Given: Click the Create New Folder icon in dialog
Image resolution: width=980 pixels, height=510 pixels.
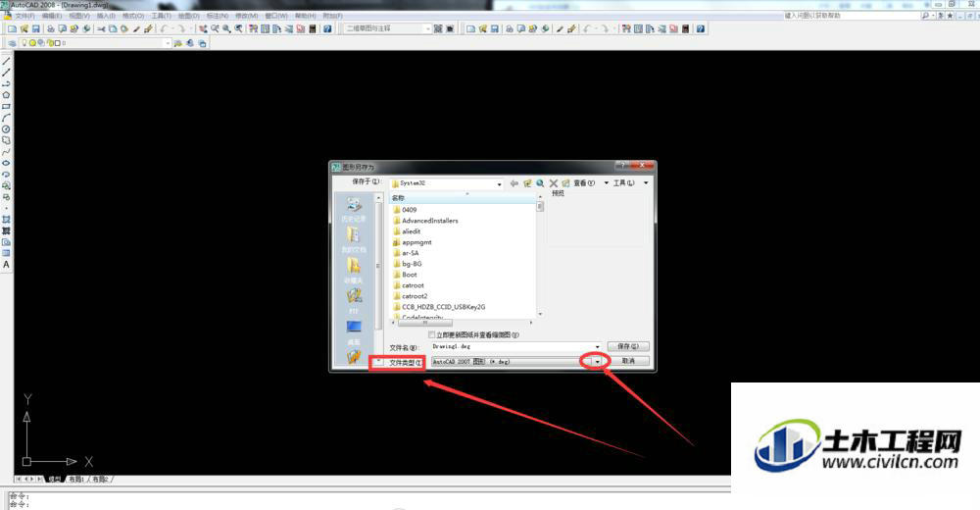Looking at the screenshot, I should click(x=565, y=183).
